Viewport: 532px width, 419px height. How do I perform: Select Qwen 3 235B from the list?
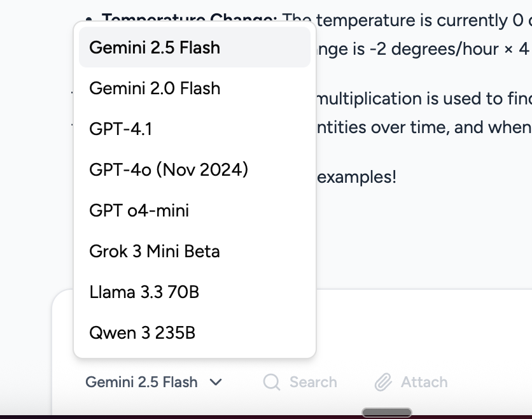pyautogui.click(x=143, y=333)
